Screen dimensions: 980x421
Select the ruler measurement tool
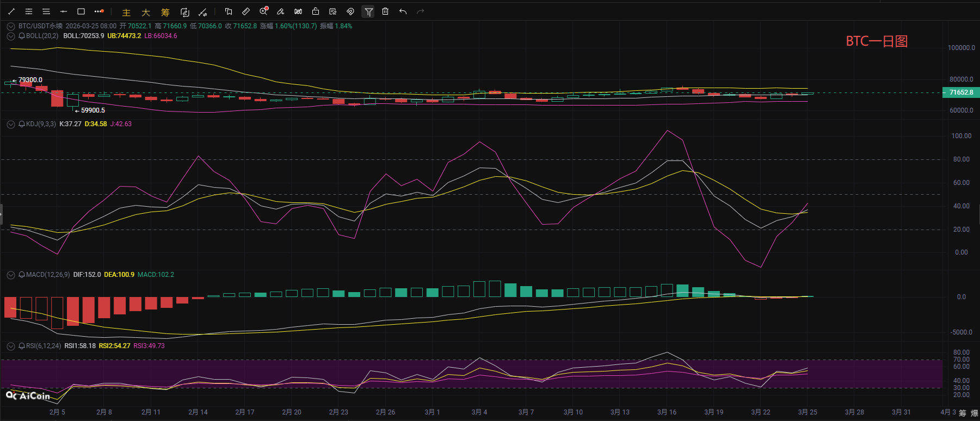pyautogui.click(x=246, y=11)
